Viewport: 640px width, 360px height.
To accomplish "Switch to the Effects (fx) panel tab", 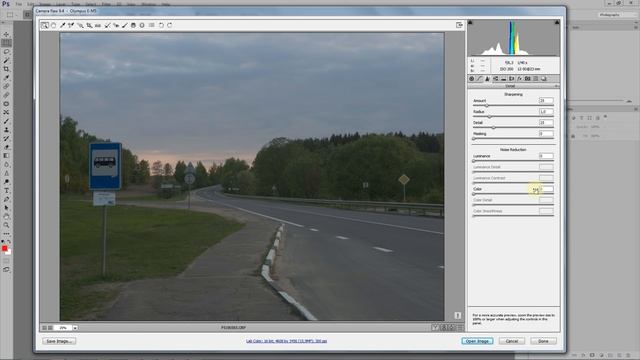I will click(x=519, y=79).
